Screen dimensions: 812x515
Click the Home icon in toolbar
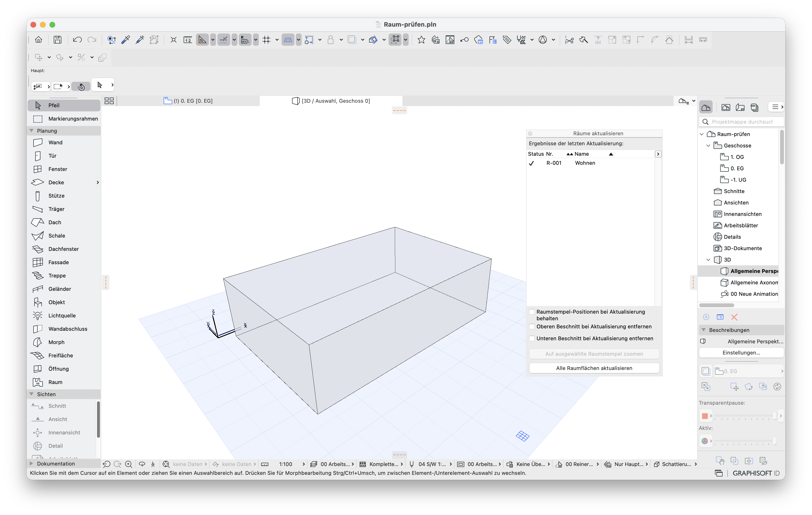pyautogui.click(x=39, y=40)
